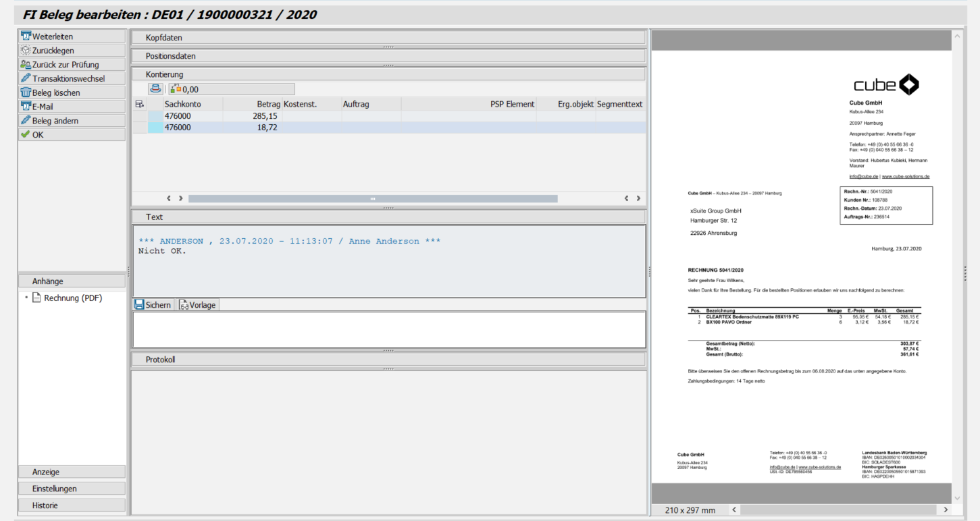The image size is (980, 521).
Task: Switch to Einstellungen section
Action: point(71,489)
